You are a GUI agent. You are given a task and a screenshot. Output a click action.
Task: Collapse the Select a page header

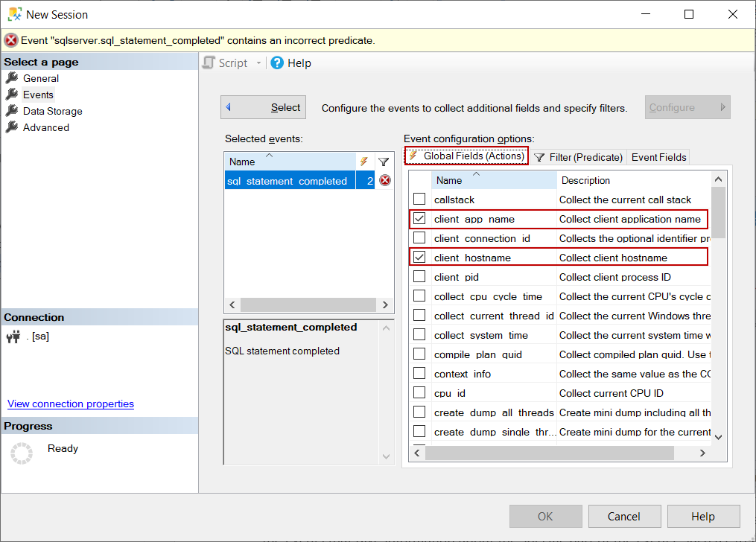pyautogui.click(x=99, y=62)
